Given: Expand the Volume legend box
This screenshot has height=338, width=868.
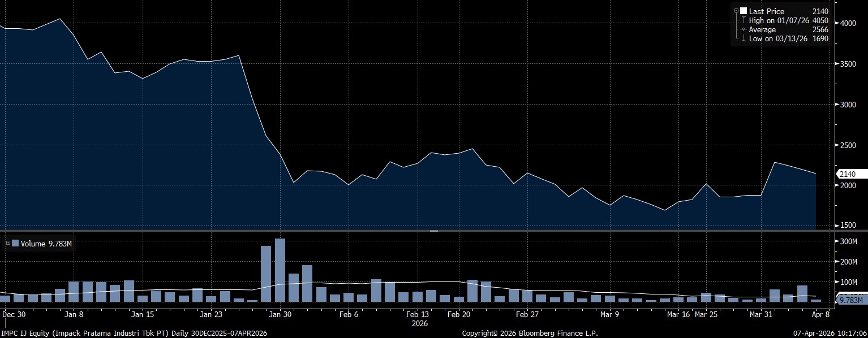Looking at the screenshot, I should (x=8, y=244).
